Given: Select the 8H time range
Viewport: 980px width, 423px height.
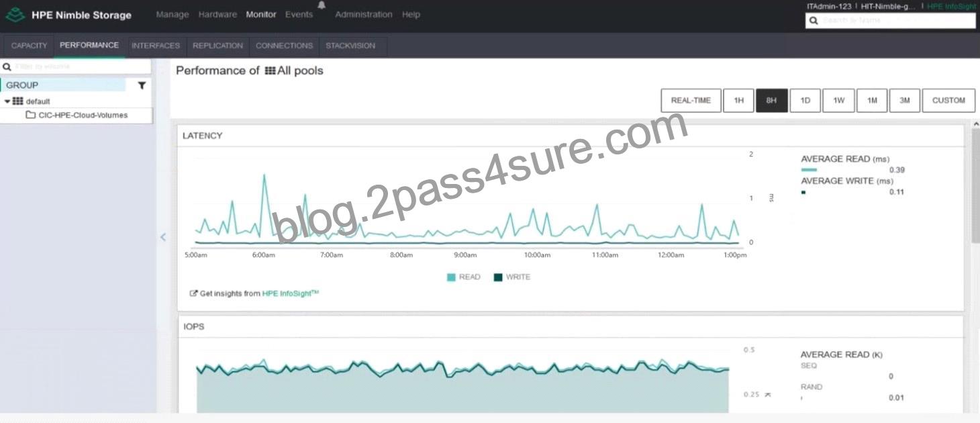Looking at the screenshot, I should point(771,101).
